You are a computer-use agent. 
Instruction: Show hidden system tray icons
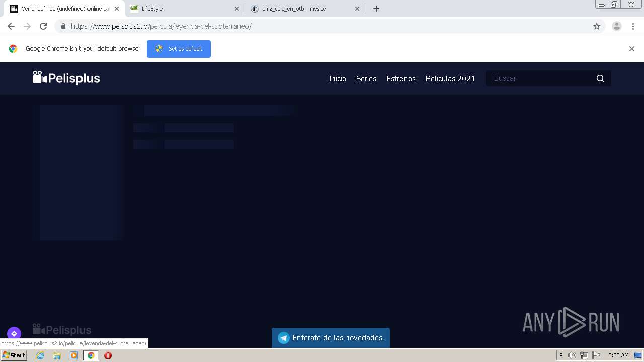pos(561,355)
